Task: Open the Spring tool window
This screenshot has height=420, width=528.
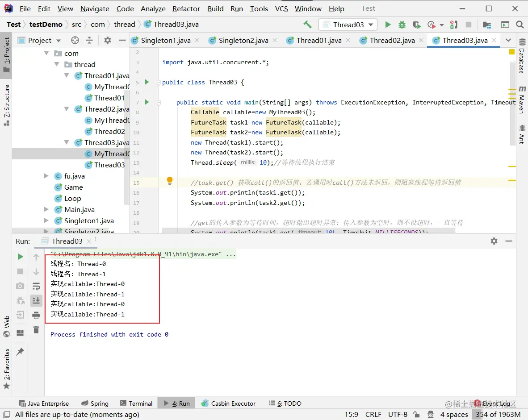Action: tap(95, 403)
